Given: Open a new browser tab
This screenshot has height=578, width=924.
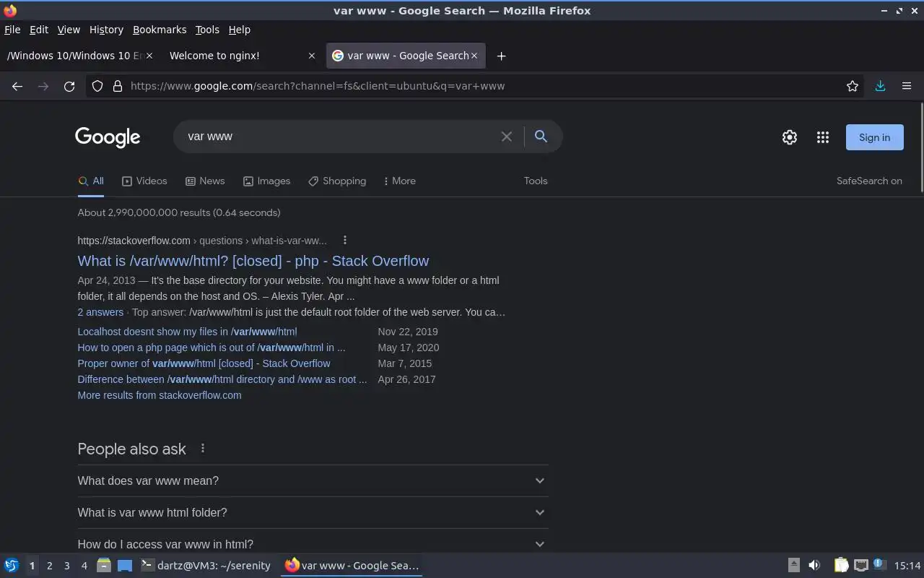Looking at the screenshot, I should tap(501, 56).
